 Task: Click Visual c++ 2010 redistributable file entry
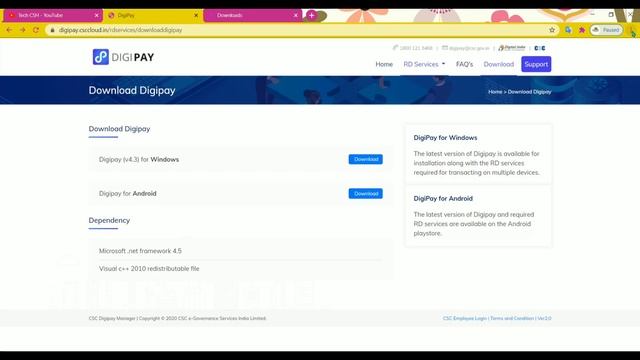tap(149, 269)
